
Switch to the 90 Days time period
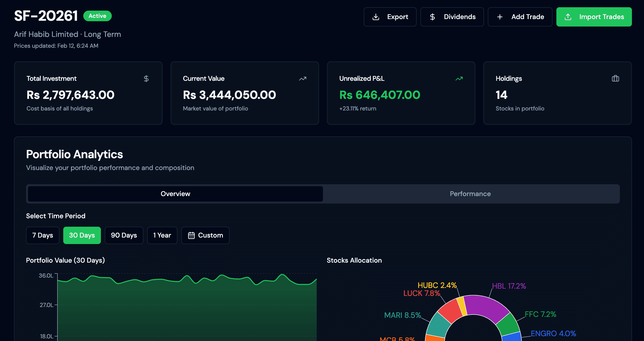(x=124, y=235)
